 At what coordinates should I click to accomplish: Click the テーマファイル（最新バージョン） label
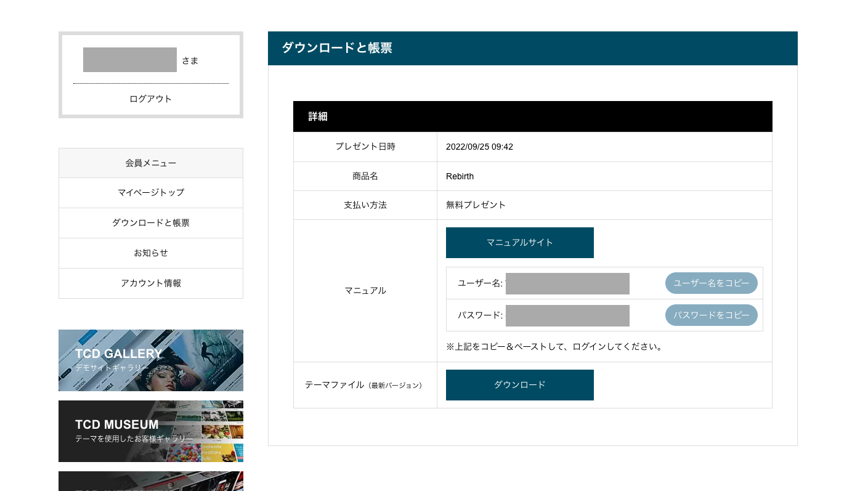pos(364,385)
